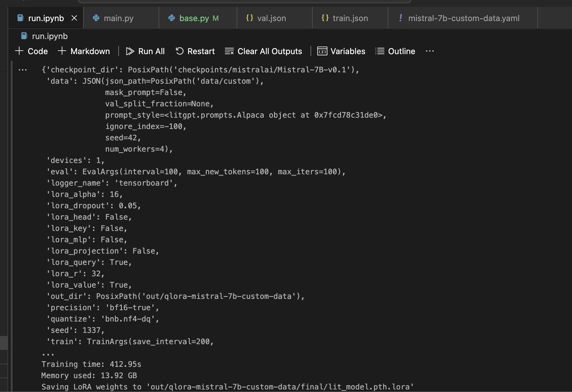The image size is (572, 392).
Task: Click the 'lora_mlp': False line
Action: point(87,240)
